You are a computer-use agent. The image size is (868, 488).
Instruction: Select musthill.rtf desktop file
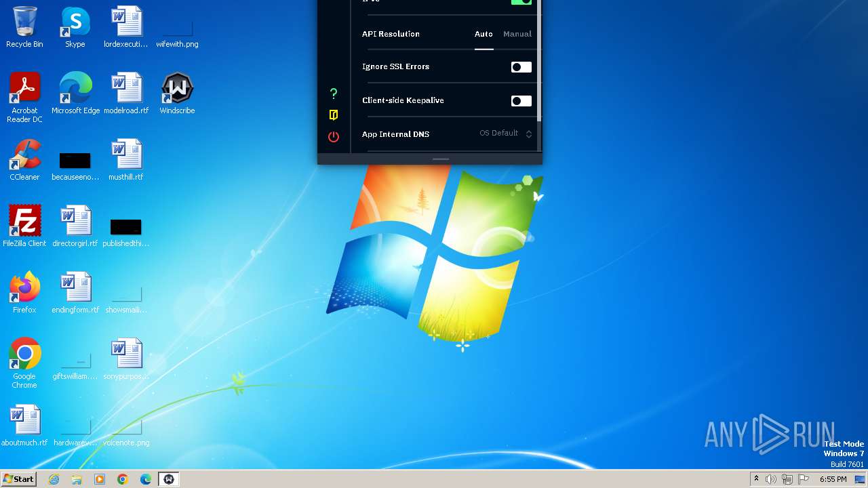[126, 161]
